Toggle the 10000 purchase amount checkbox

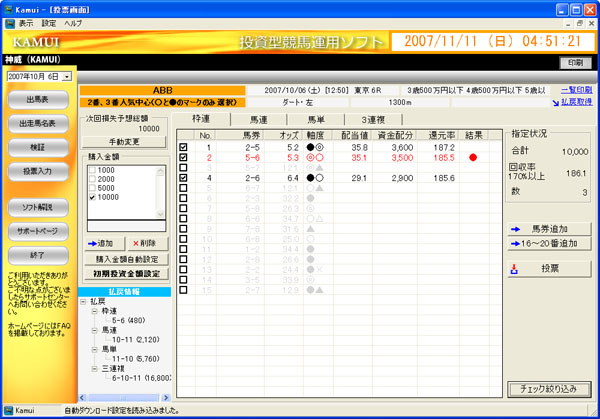click(x=93, y=198)
